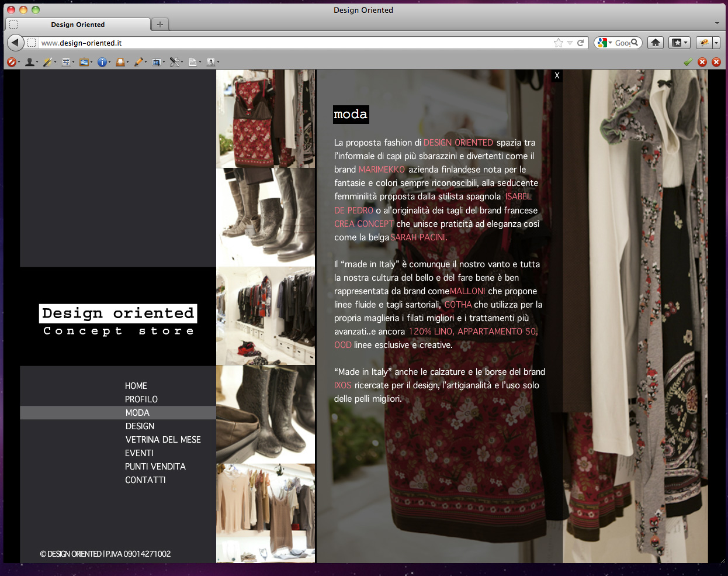The image size is (728, 576).
Task: Click the search magnifier icon
Action: (635, 43)
